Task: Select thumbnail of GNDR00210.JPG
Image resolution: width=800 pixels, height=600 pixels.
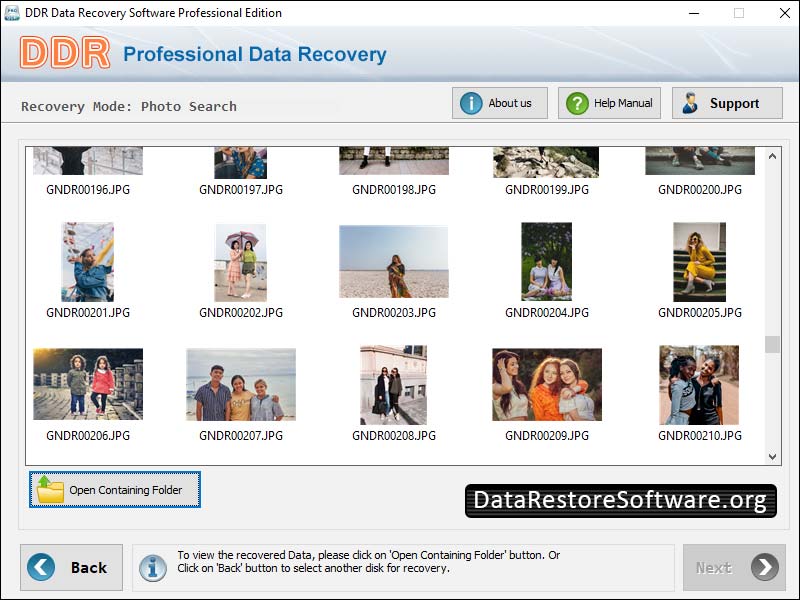Action: [699, 385]
